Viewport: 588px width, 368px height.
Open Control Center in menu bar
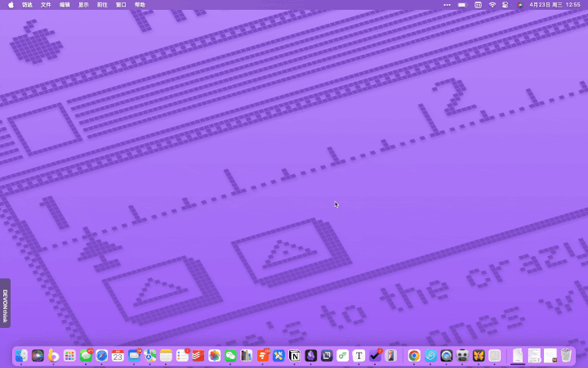tap(506, 5)
